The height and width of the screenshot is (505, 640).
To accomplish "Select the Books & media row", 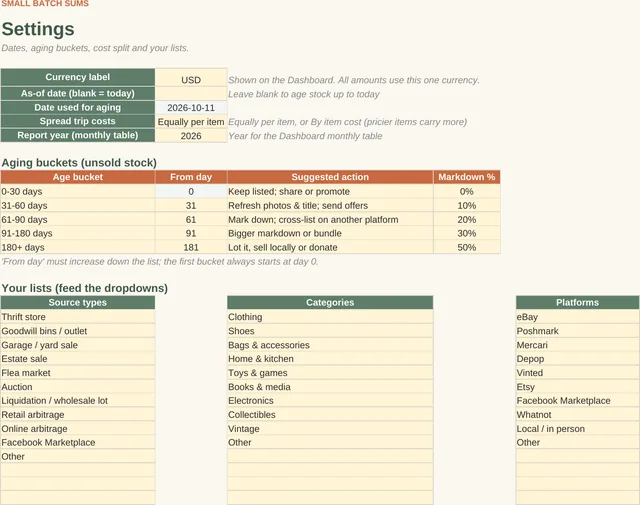I will [330, 387].
